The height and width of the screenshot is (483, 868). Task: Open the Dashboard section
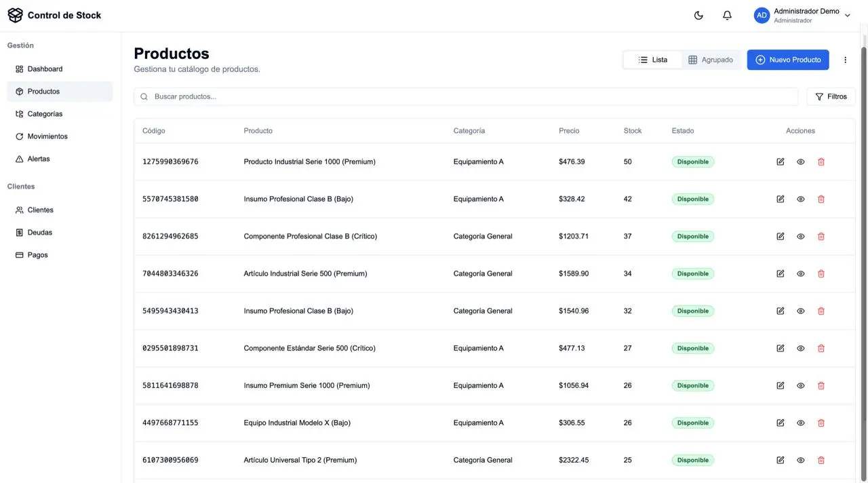click(45, 69)
